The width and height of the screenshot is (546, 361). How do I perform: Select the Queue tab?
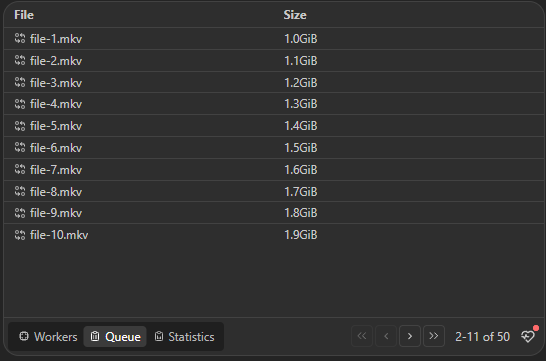[x=115, y=336]
